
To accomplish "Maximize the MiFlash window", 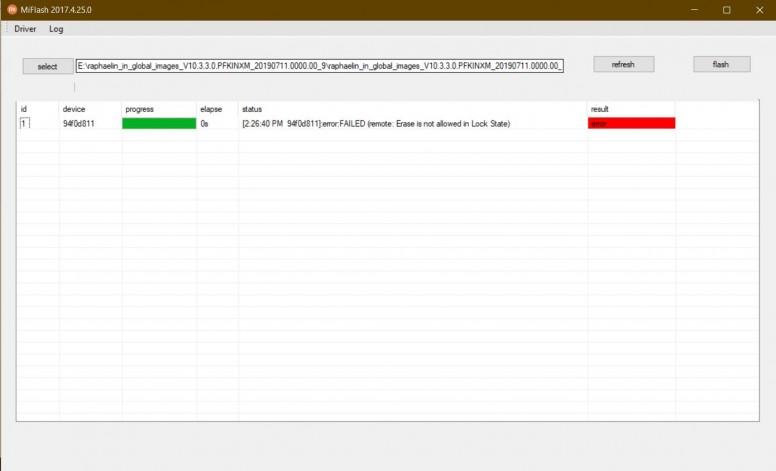I will click(727, 10).
